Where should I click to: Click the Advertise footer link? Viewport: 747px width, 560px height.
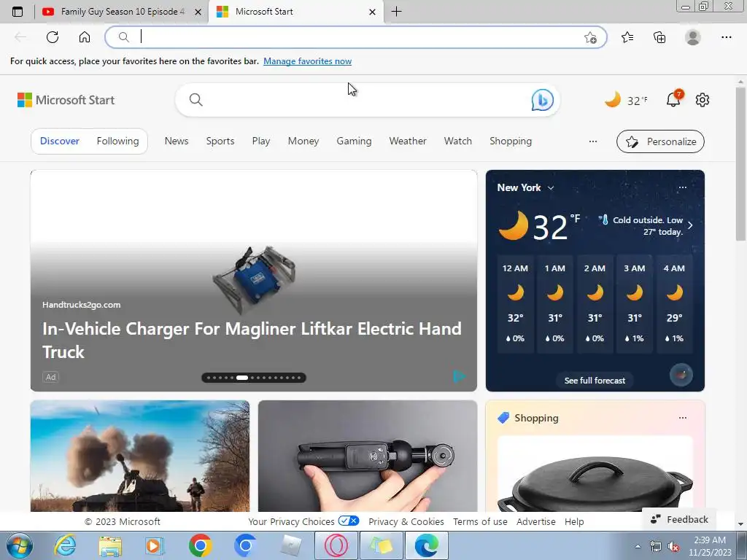pyautogui.click(x=536, y=521)
